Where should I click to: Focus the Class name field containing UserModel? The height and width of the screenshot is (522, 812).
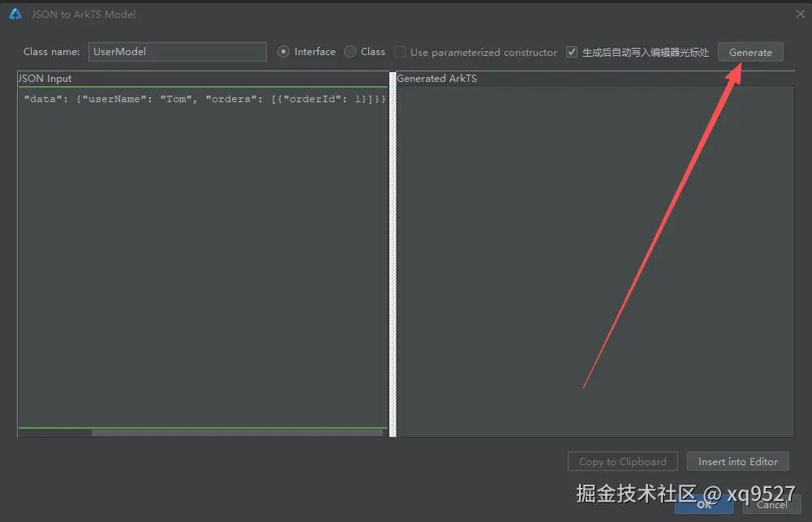point(177,52)
